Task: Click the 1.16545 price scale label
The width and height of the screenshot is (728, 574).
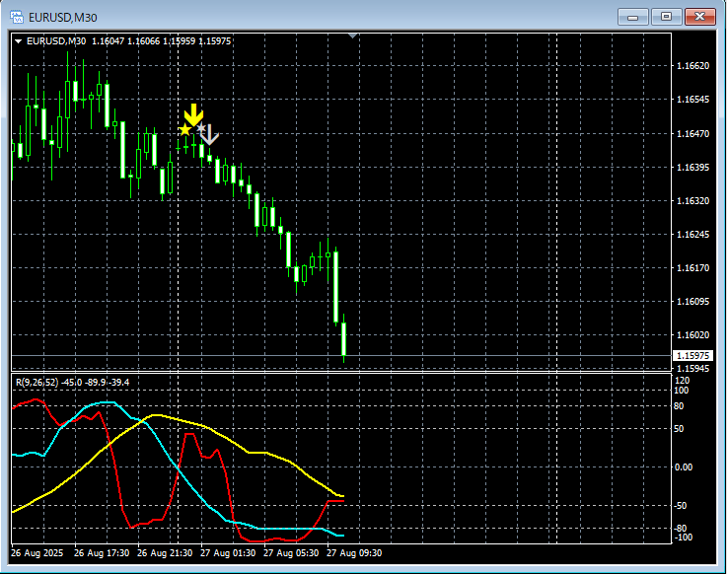Action: tap(692, 100)
